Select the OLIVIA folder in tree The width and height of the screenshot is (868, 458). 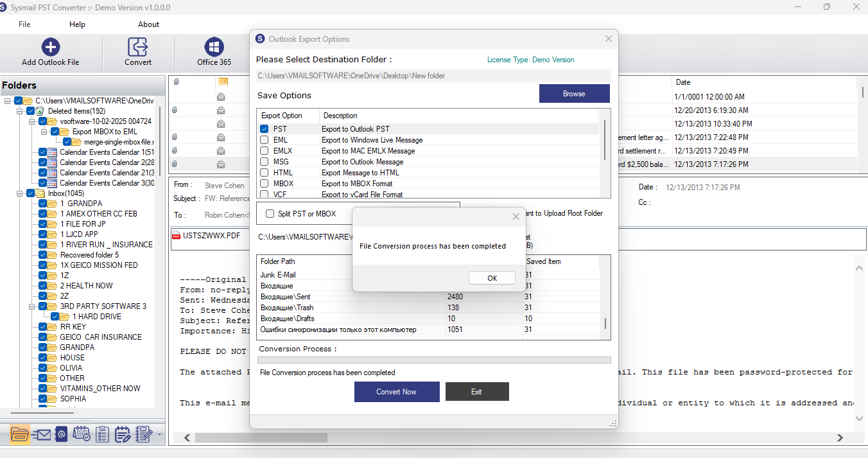(x=71, y=368)
